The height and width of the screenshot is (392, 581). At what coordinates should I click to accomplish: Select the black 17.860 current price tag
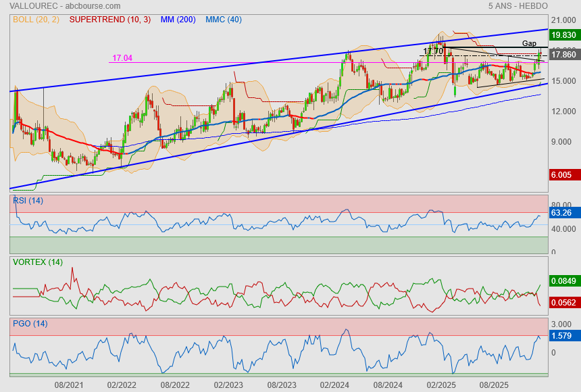tap(563, 55)
